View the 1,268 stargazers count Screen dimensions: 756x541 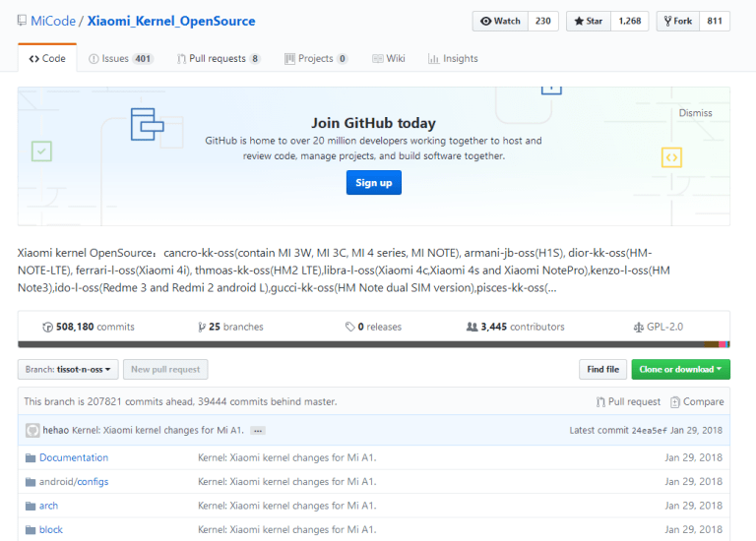pos(630,22)
